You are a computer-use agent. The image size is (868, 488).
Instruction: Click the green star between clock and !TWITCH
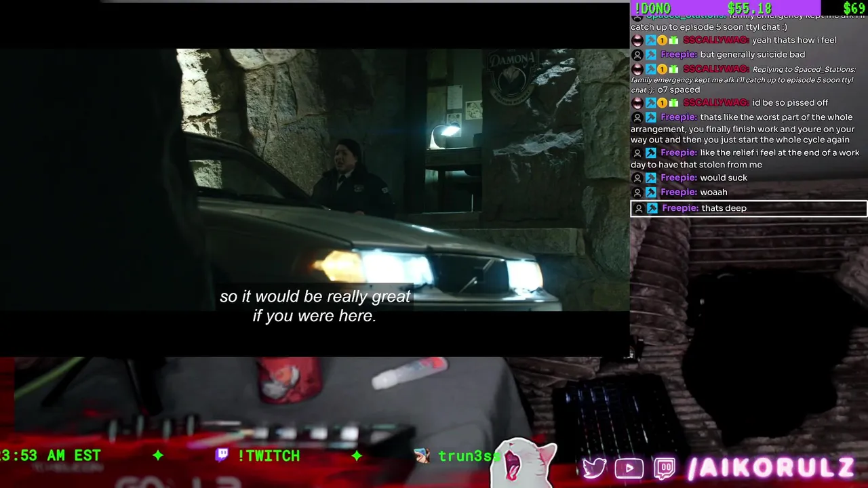(158, 455)
